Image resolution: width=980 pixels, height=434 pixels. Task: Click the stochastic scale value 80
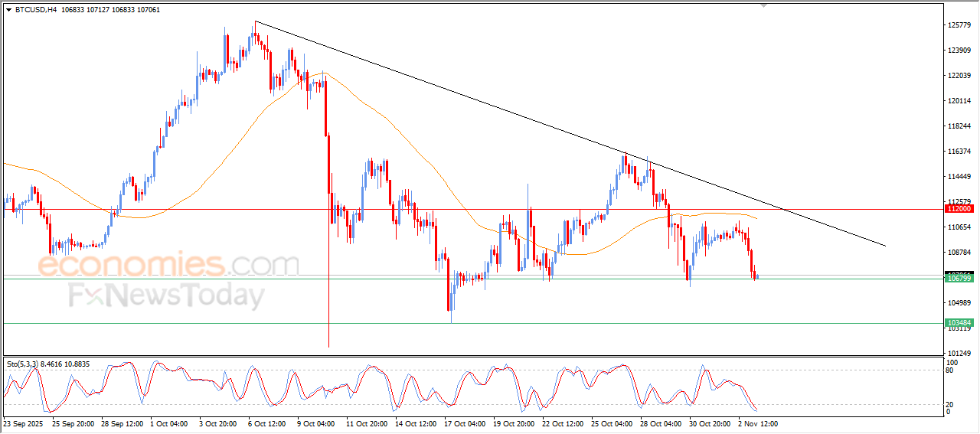(951, 370)
